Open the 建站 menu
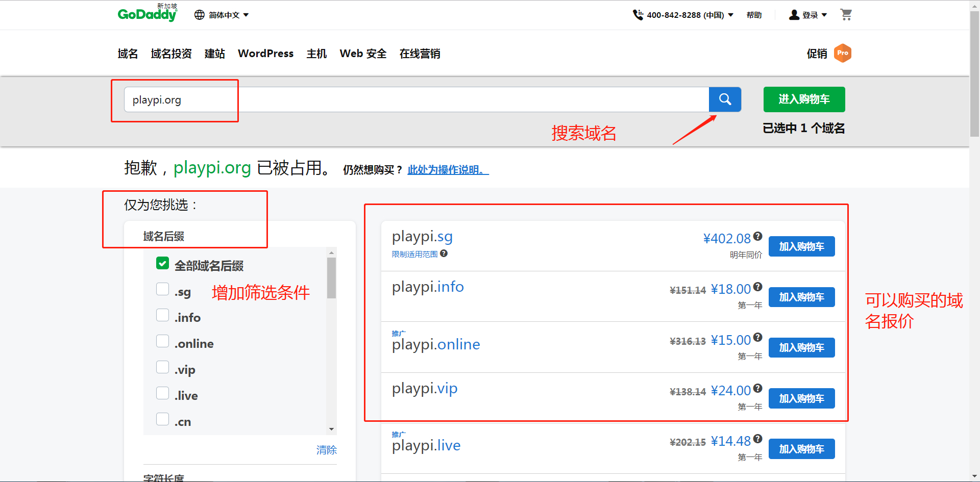 point(214,54)
